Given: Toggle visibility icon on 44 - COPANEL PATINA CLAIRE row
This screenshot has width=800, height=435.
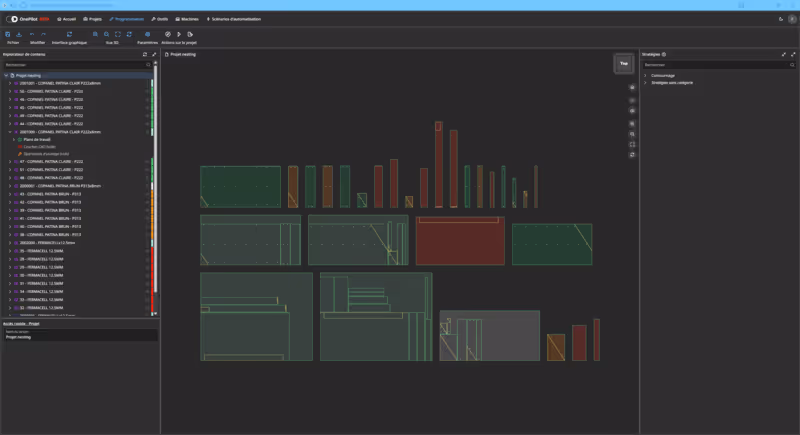Looking at the screenshot, I should (147, 124).
